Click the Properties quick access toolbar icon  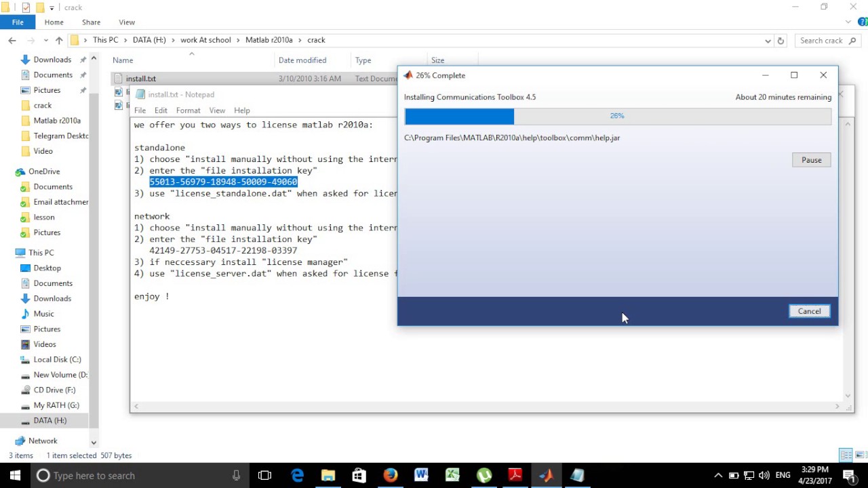tap(26, 7)
